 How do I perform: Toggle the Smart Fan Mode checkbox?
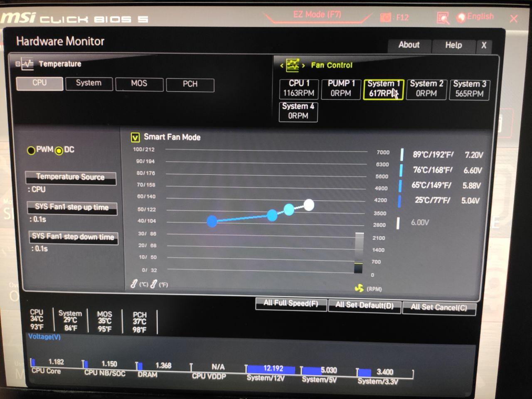coord(135,137)
